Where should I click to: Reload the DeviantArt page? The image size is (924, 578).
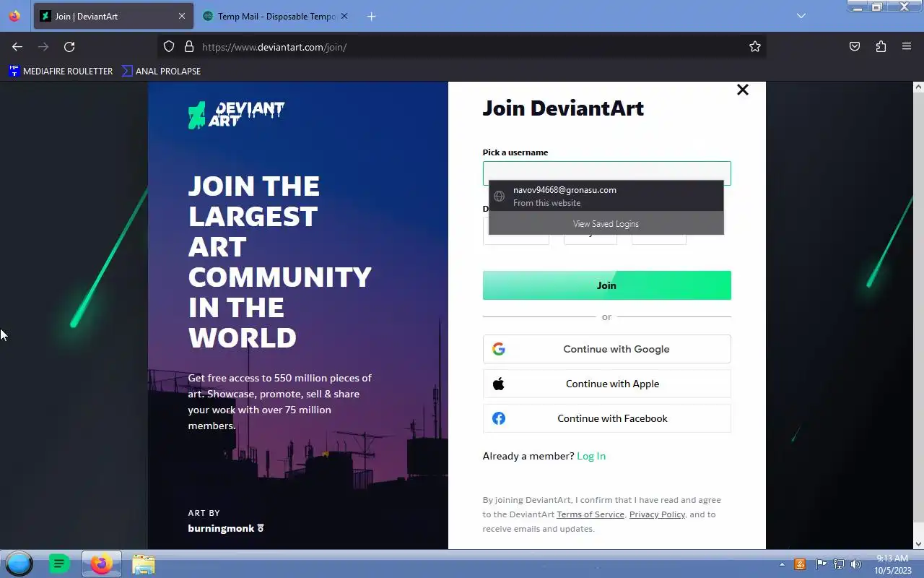pos(69,47)
